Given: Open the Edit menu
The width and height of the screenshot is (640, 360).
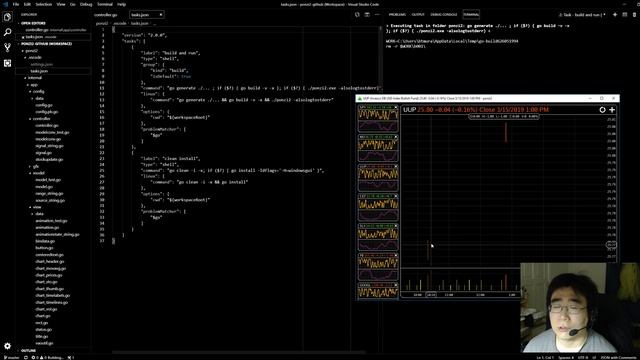Looking at the screenshot, I should (x=27, y=4).
